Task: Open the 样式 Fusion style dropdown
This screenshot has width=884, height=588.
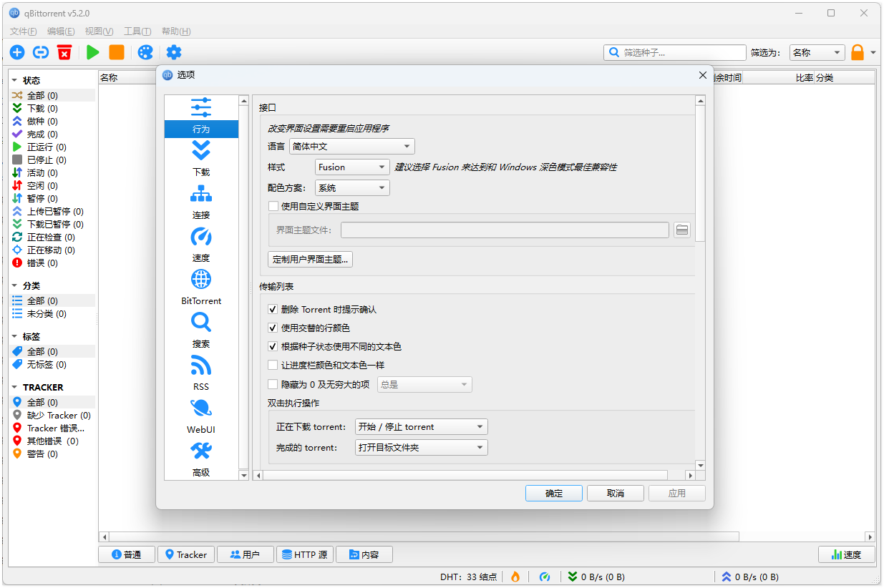Action: point(352,167)
